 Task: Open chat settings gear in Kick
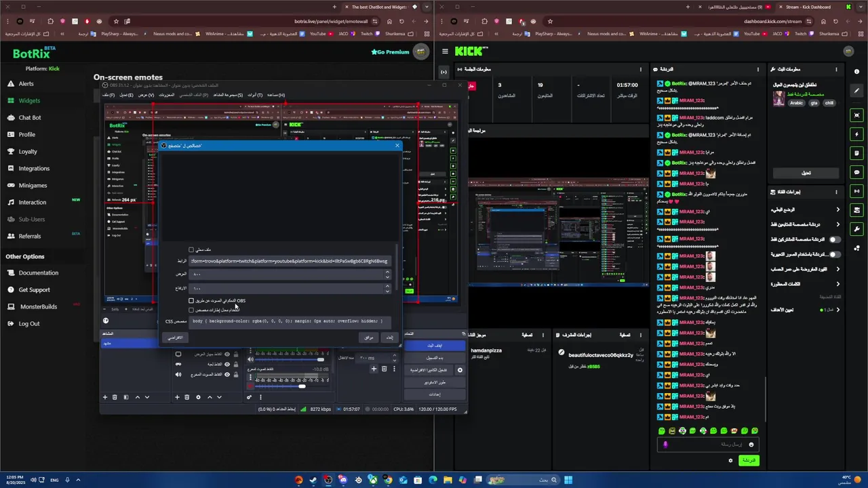click(x=730, y=460)
